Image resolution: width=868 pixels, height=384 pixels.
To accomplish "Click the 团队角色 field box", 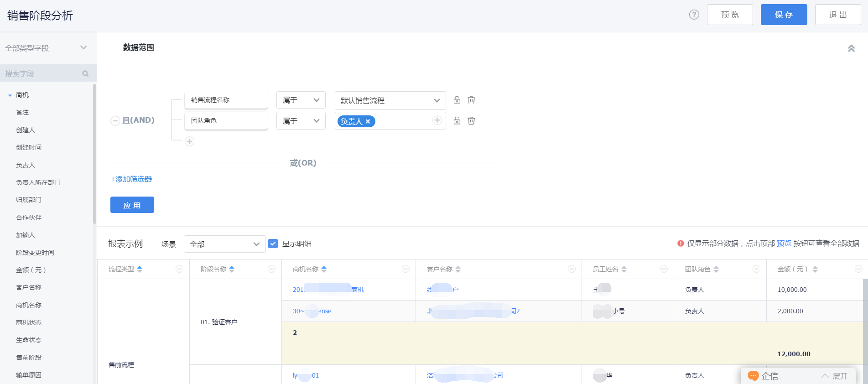I will (x=226, y=120).
